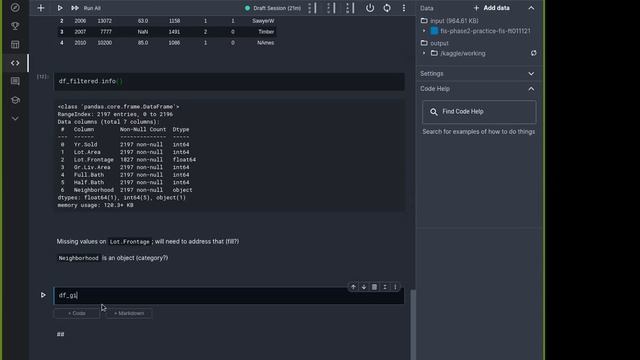Click the ## markdown cell
The height and width of the screenshot is (360, 640).
60,334
